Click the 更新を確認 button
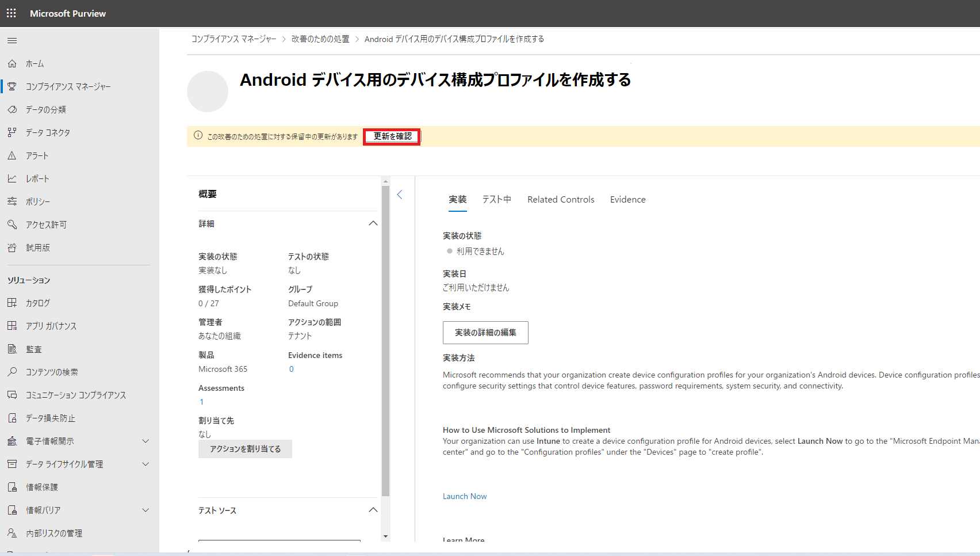 pos(392,136)
